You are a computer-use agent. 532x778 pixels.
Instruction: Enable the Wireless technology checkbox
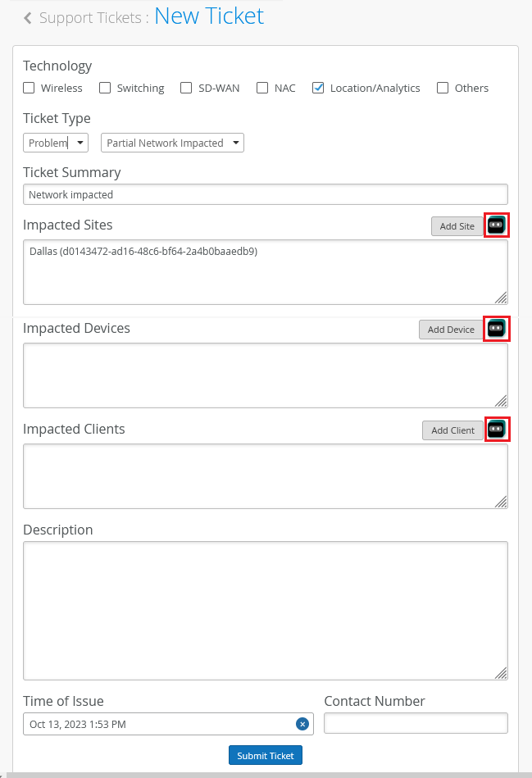(x=29, y=88)
